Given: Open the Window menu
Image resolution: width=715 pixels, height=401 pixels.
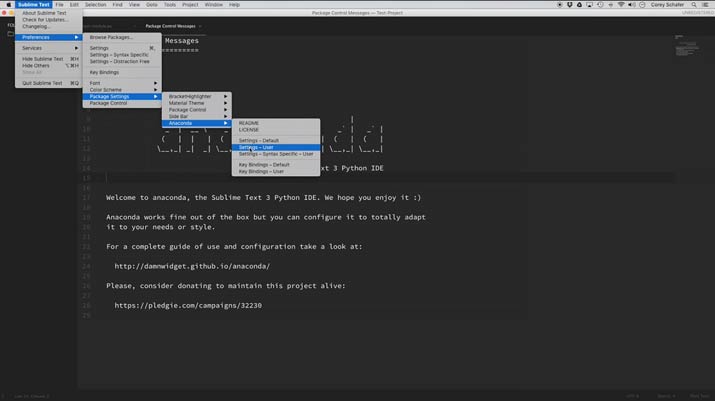Looking at the screenshot, I should [213, 5].
